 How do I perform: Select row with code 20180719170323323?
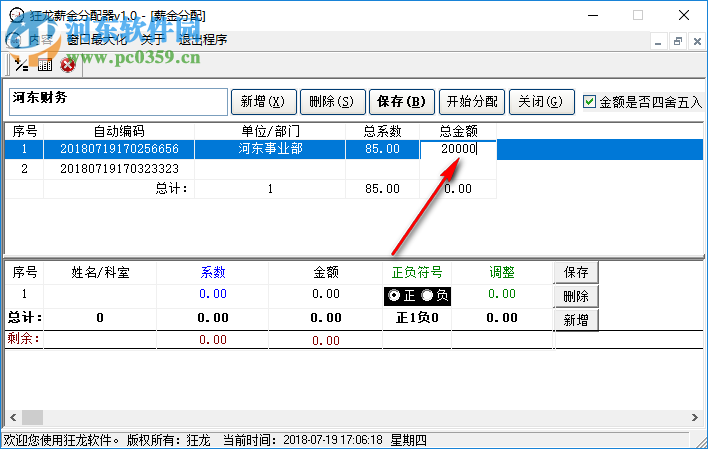tap(119, 169)
